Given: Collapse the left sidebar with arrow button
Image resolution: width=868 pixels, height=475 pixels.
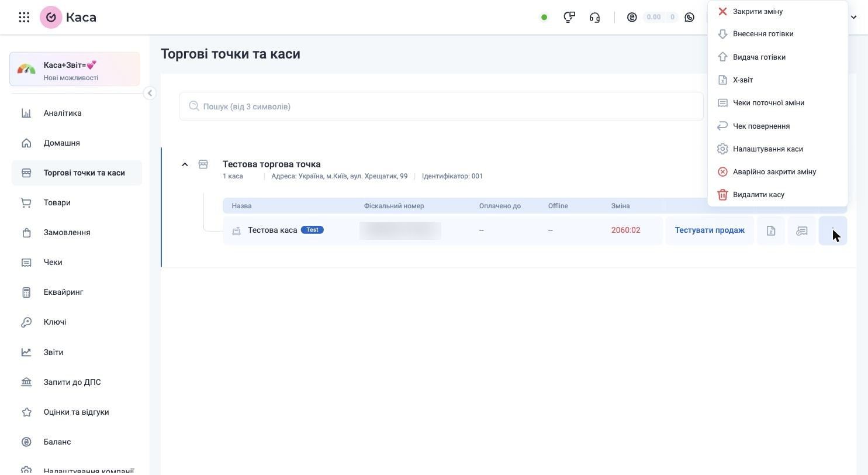Looking at the screenshot, I should coord(150,93).
